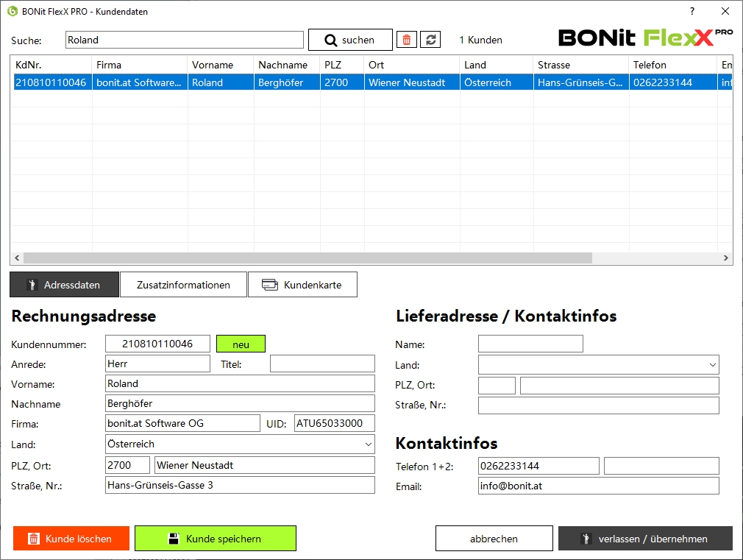The height and width of the screenshot is (560, 743).
Task: Expand the billing Land dropdown showing Österreich
Action: pyautogui.click(x=368, y=444)
